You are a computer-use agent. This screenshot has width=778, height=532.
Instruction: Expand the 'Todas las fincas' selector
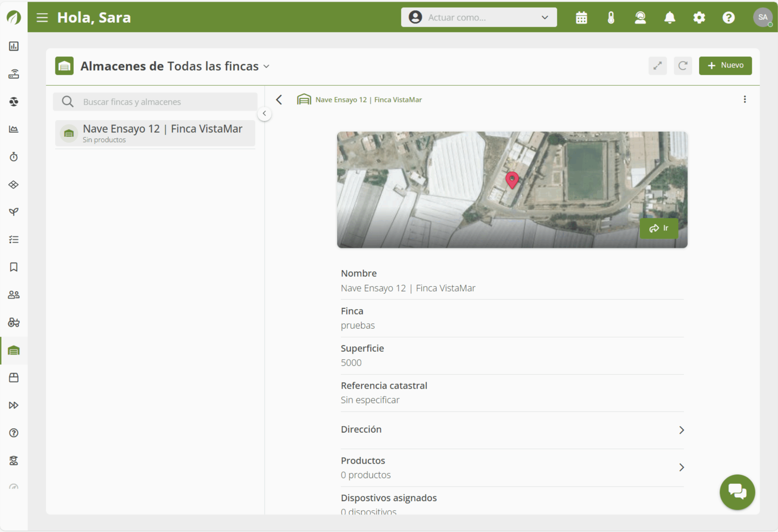tap(267, 66)
